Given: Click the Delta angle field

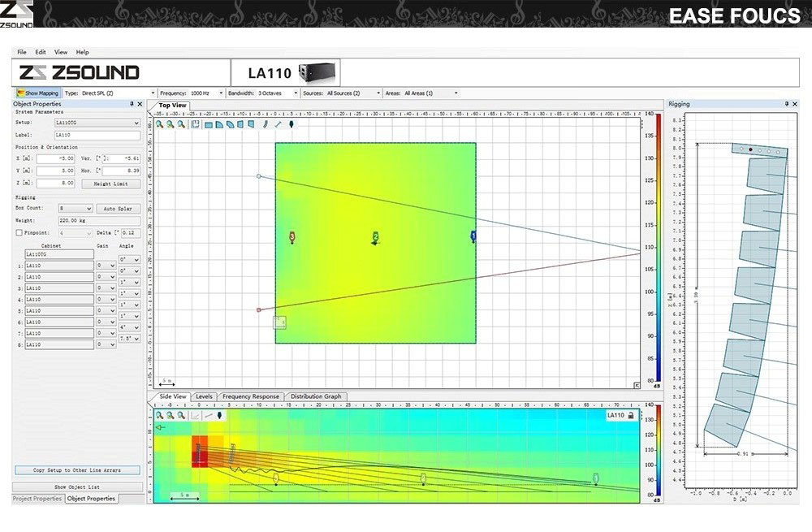Looking at the screenshot, I should point(130,232).
